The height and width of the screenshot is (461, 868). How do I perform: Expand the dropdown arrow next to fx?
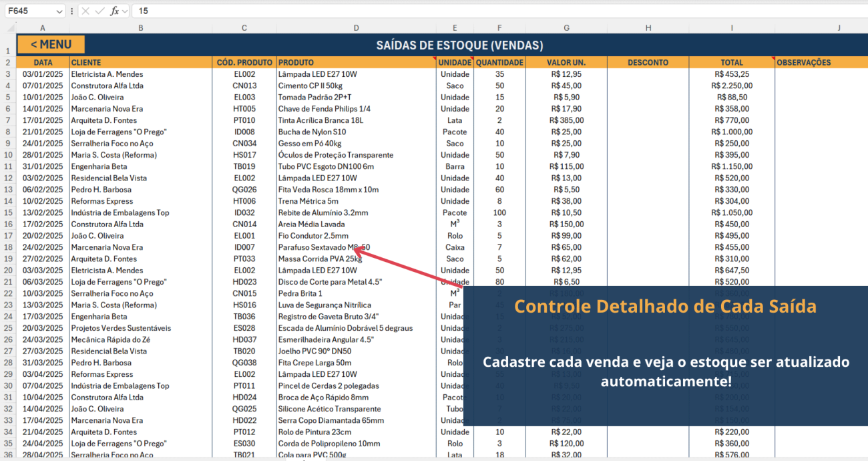click(125, 11)
